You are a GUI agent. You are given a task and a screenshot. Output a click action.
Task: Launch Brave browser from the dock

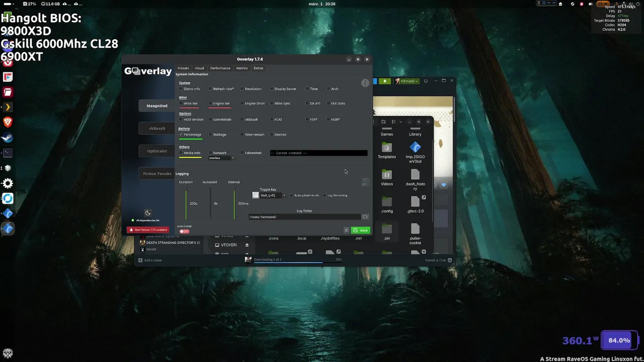[x=8, y=122]
